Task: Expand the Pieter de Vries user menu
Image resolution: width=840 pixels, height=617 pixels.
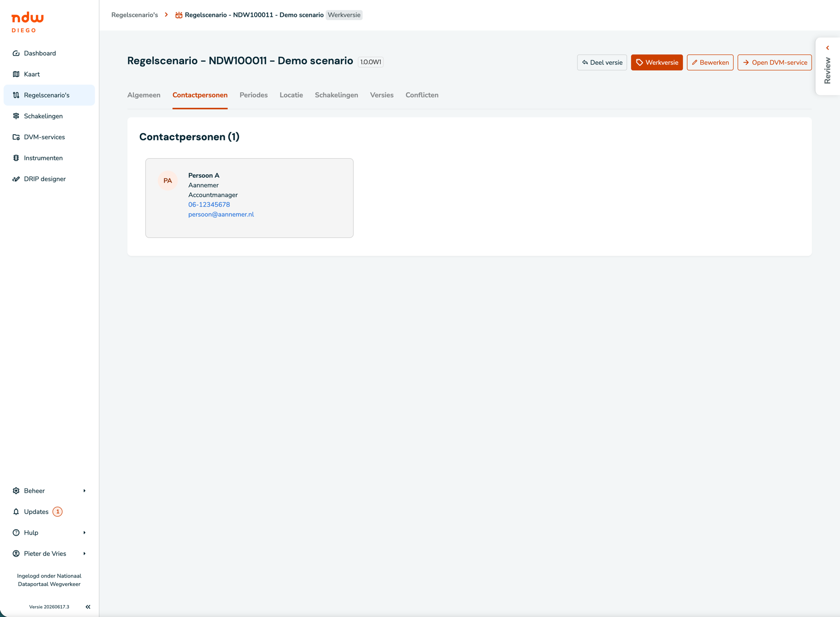Action: tap(49, 554)
